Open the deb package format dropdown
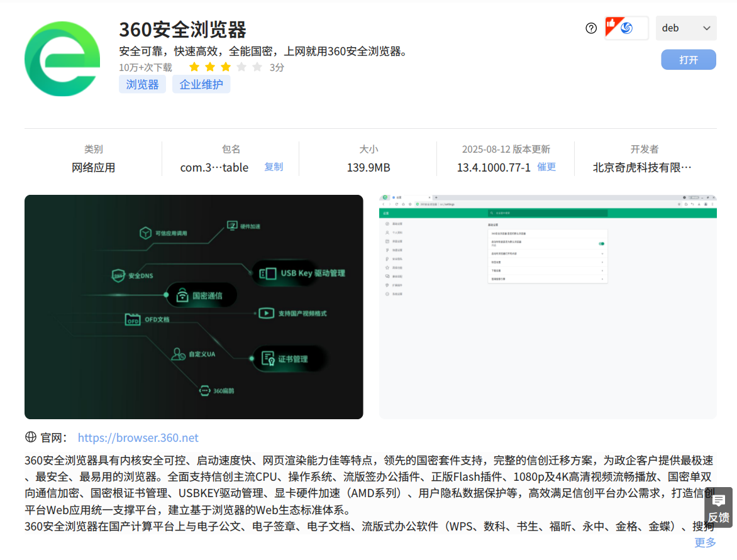Image resolution: width=737 pixels, height=560 pixels. click(686, 28)
